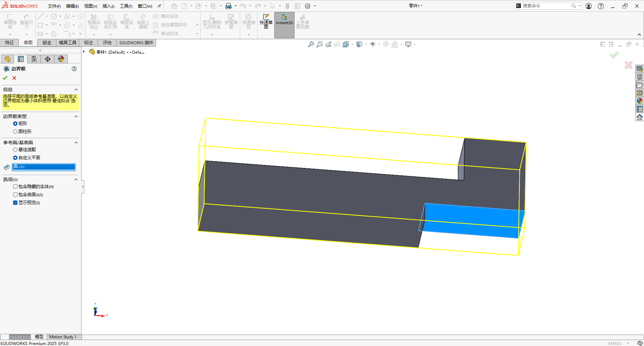This screenshot has height=346, width=644.
Task: Click the 面<2> selection input box
Action: click(44, 167)
